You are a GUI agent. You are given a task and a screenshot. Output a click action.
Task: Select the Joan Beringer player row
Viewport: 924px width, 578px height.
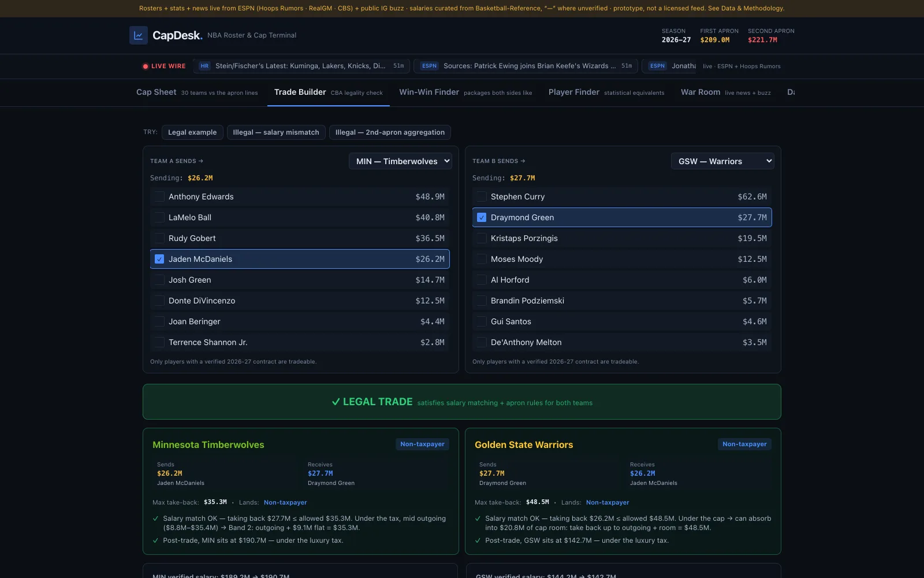(x=300, y=321)
